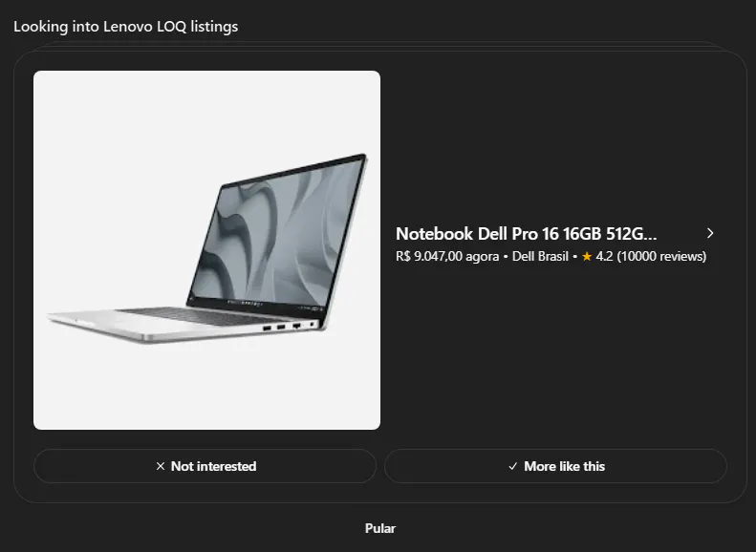Click the X icon in Not interested

pos(161,466)
